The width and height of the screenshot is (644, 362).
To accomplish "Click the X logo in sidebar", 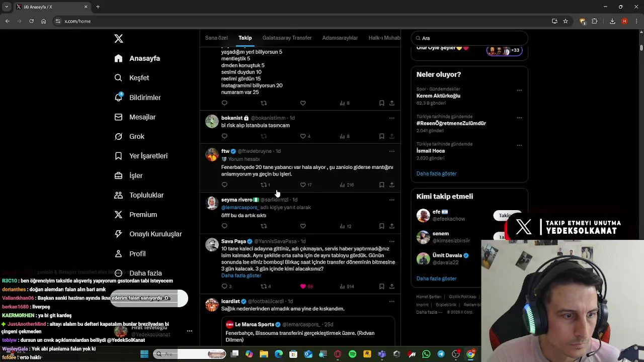I will [119, 39].
